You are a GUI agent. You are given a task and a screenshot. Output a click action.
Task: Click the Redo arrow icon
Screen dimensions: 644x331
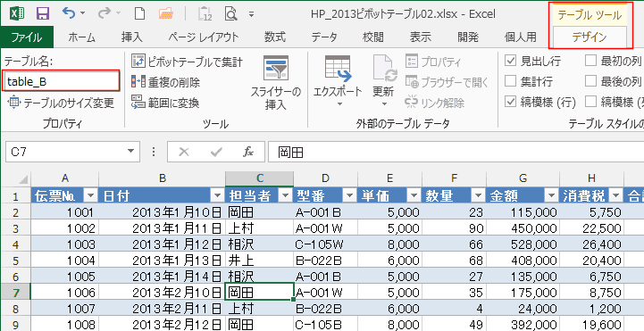pyautogui.click(x=105, y=13)
